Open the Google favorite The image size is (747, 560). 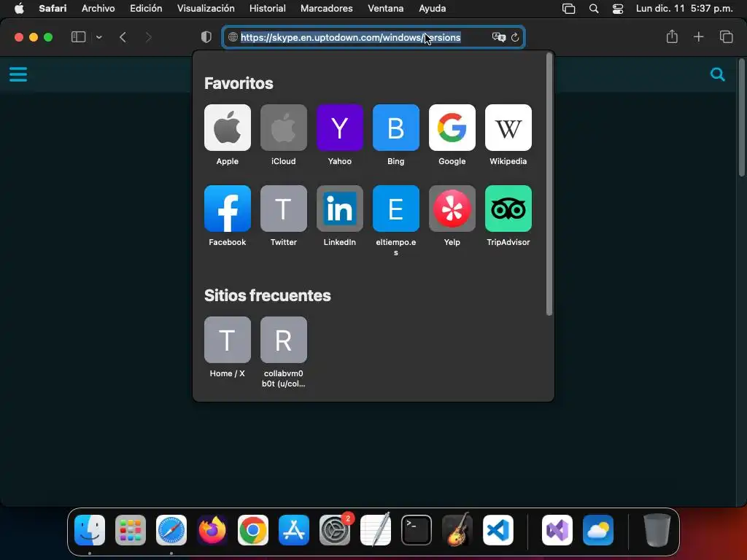tap(452, 128)
